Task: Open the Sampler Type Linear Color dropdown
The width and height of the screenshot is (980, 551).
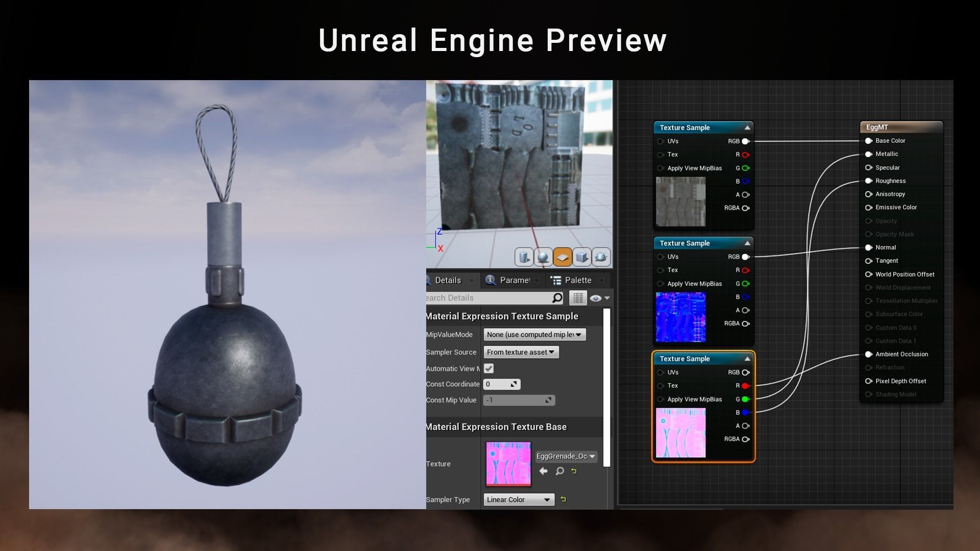Action: click(519, 499)
